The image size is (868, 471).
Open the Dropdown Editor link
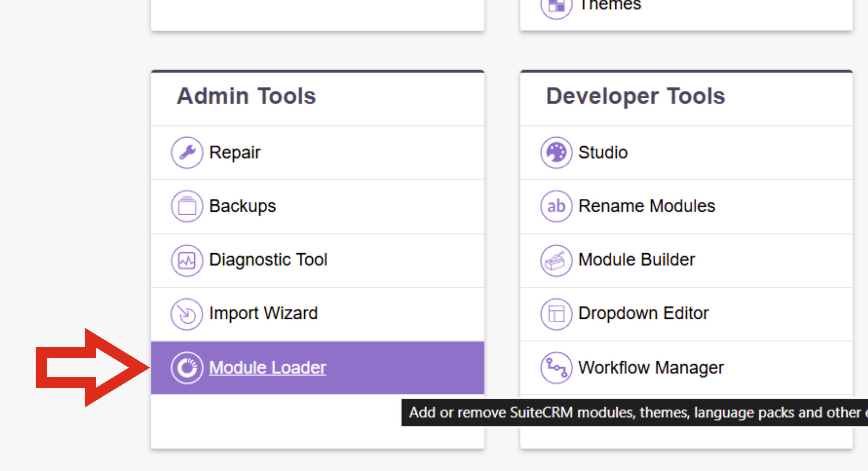pyautogui.click(x=643, y=313)
